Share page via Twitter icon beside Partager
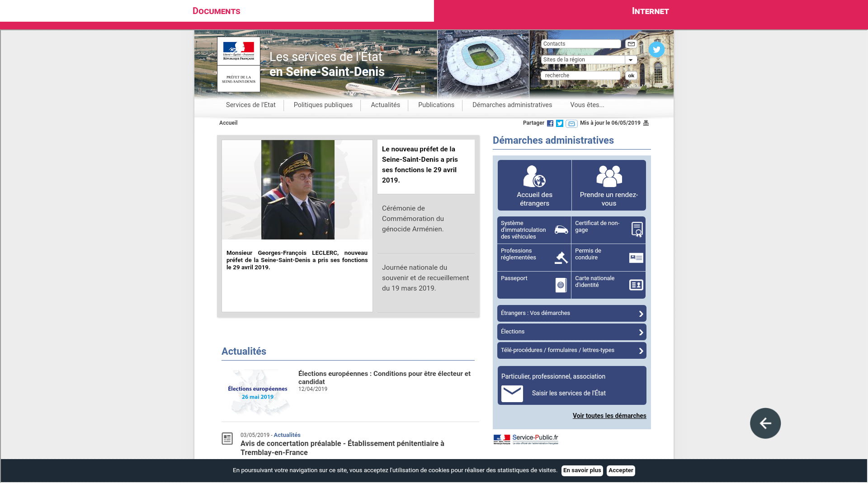This screenshot has height=488, width=868. click(x=560, y=123)
